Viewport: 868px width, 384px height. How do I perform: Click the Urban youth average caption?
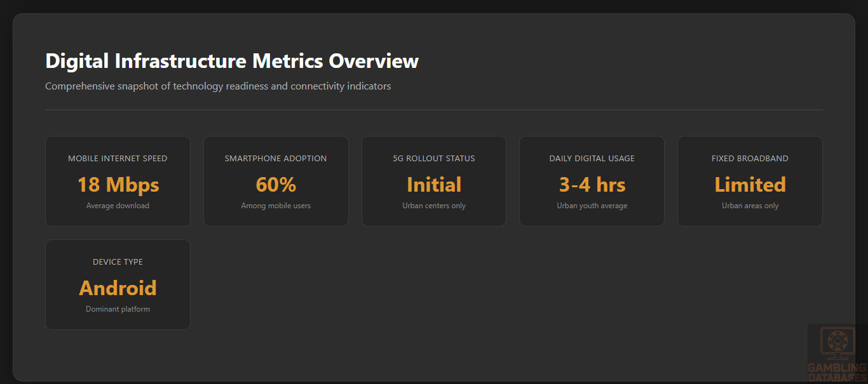pyautogui.click(x=592, y=206)
